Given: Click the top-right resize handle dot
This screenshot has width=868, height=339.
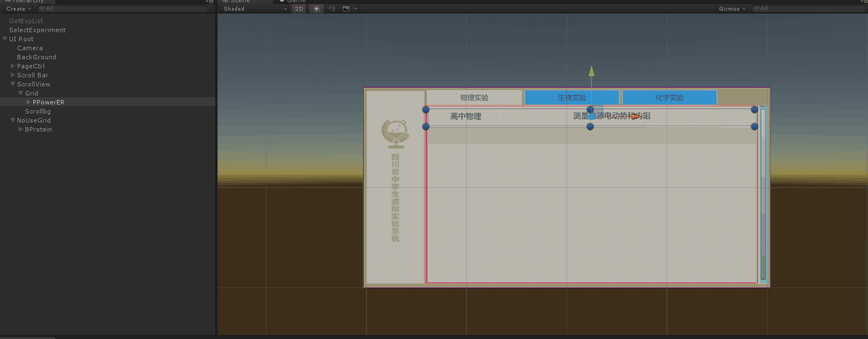Looking at the screenshot, I should (754, 110).
